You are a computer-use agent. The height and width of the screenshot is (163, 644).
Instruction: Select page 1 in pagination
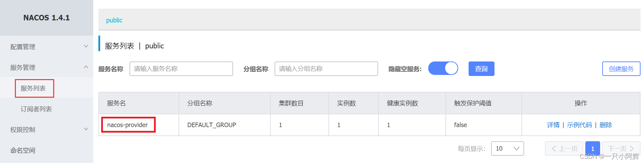pos(593,148)
